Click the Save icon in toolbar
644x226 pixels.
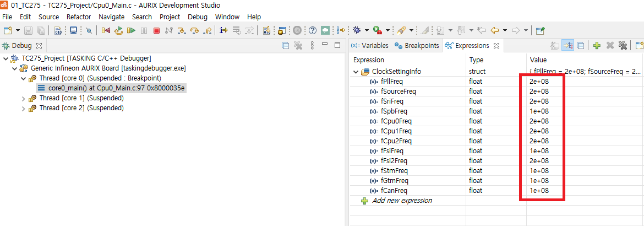(28, 30)
